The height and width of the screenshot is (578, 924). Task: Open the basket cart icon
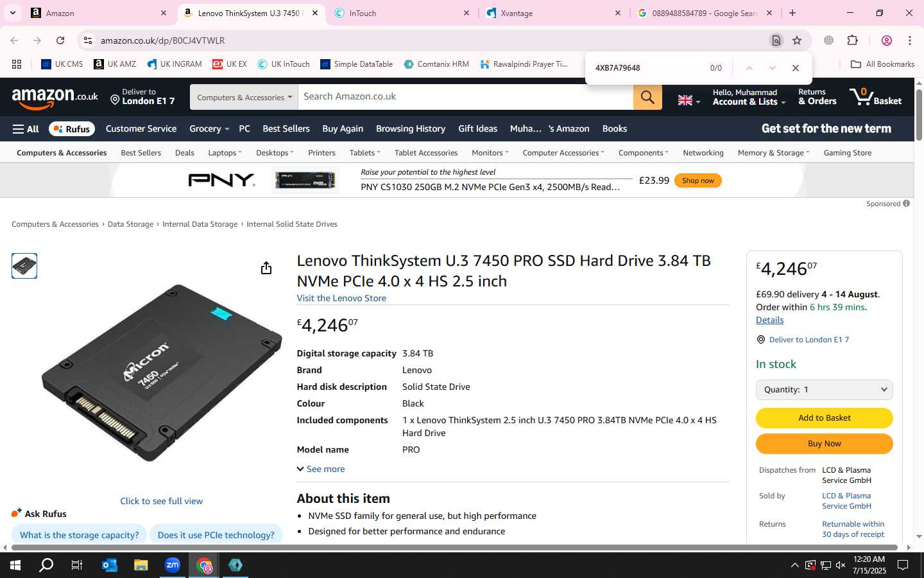click(x=875, y=97)
